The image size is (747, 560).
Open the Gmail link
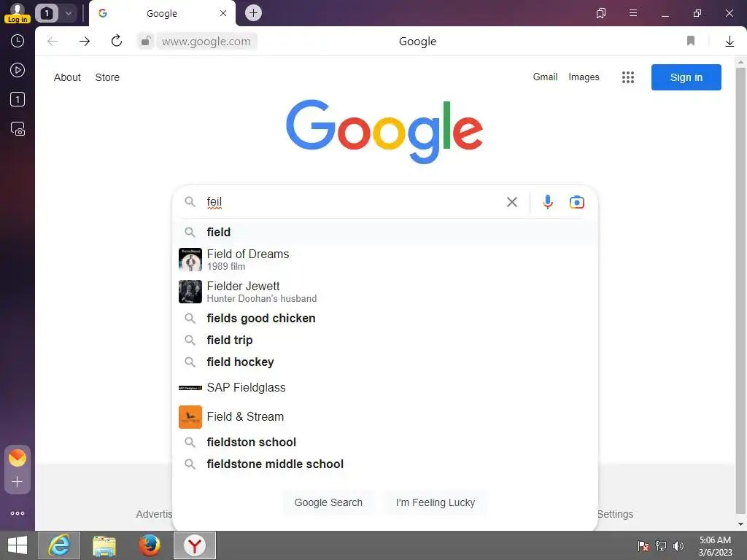click(x=545, y=77)
